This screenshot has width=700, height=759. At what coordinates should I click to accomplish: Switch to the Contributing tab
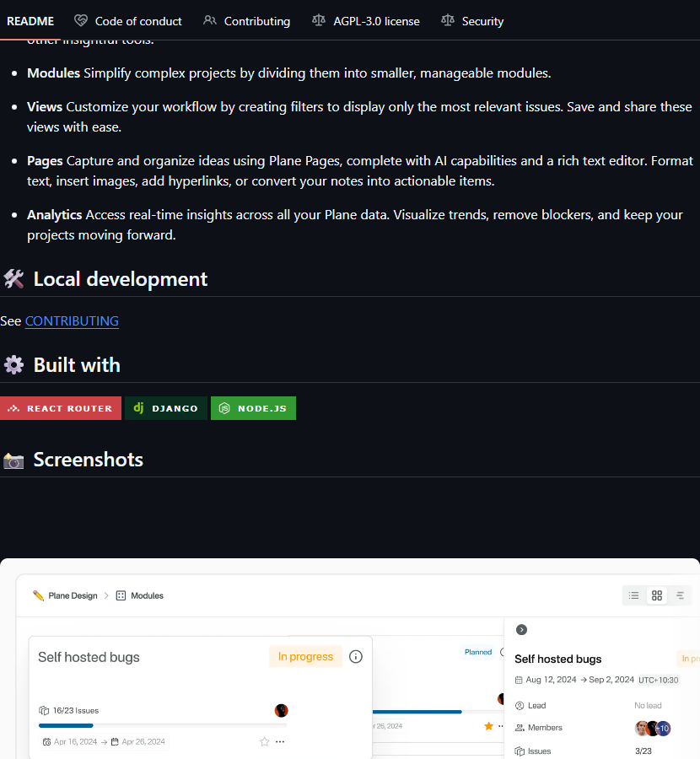pos(247,21)
